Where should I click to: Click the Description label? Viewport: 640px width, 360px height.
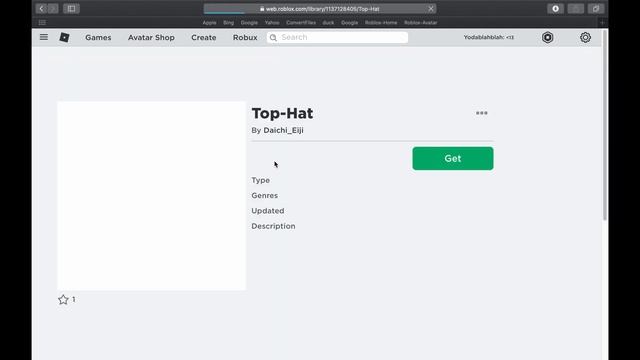coord(273,226)
